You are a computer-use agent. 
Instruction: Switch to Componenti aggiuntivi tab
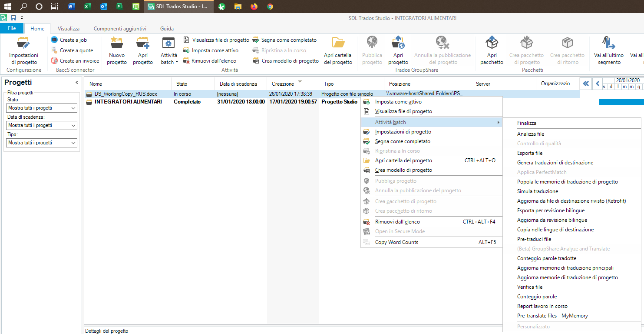120,29
